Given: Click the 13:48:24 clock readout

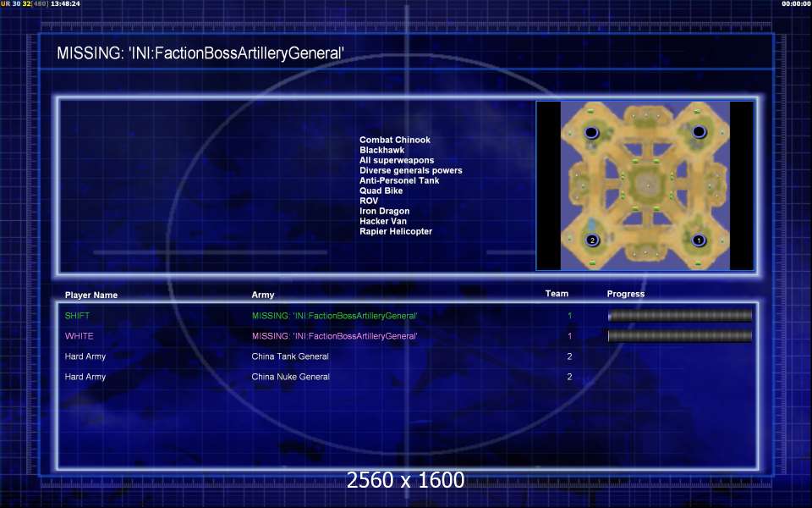Looking at the screenshot, I should point(65,3).
